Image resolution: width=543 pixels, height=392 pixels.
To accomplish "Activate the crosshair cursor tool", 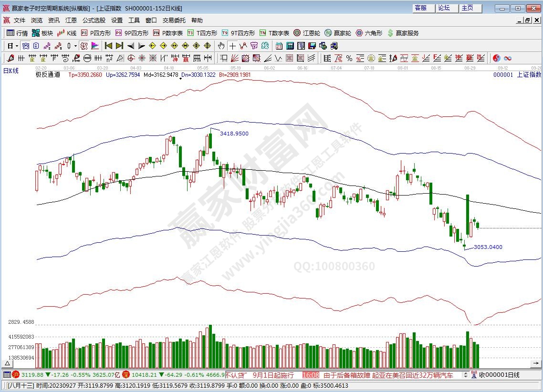I will [x=232, y=46].
